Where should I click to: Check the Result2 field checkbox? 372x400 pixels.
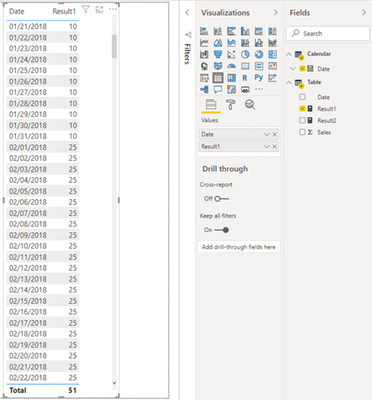click(302, 120)
